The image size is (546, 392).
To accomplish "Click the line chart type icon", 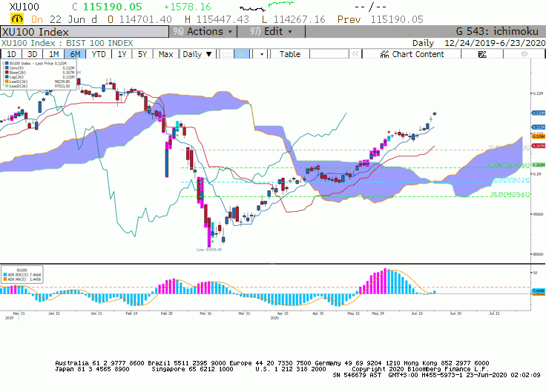I will (227, 54).
